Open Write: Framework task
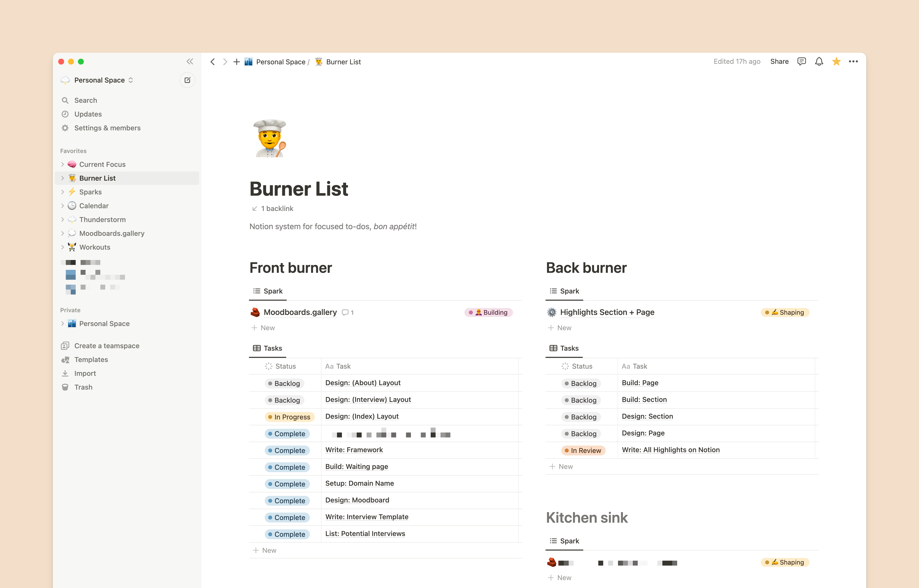The image size is (919, 588). coord(354,450)
